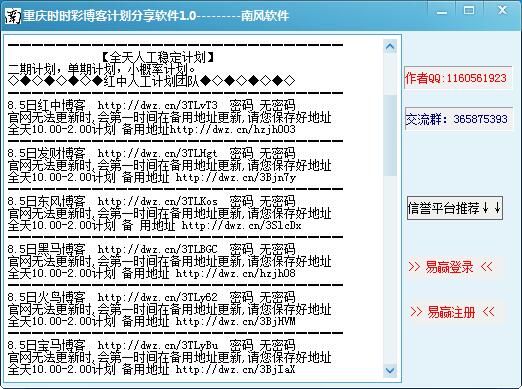This screenshot has width=522, height=389.
Task: Click backup address dwz.cn/hzjh003
Action: pyautogui.click(x=233, y=129)
